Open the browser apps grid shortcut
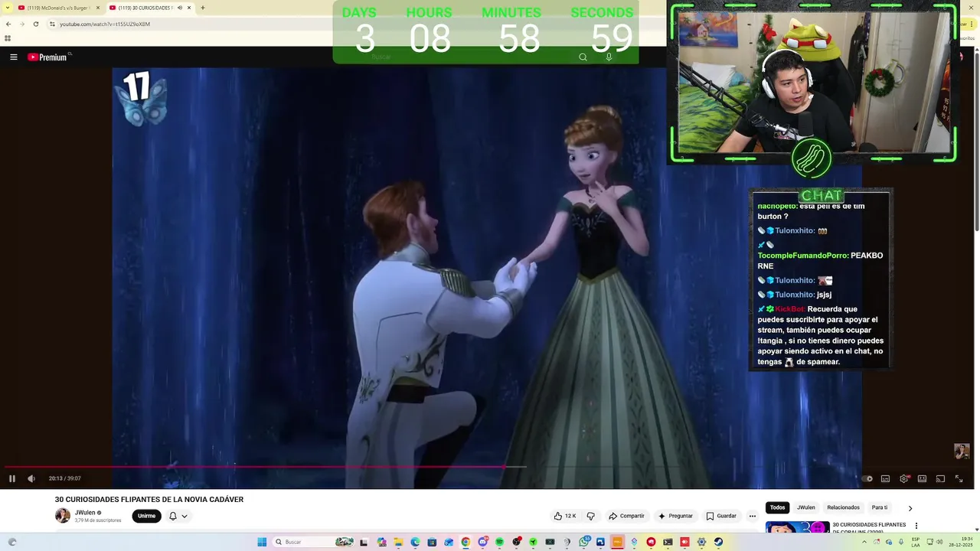Viewport: 980px width, 551px height. point(8,38)
